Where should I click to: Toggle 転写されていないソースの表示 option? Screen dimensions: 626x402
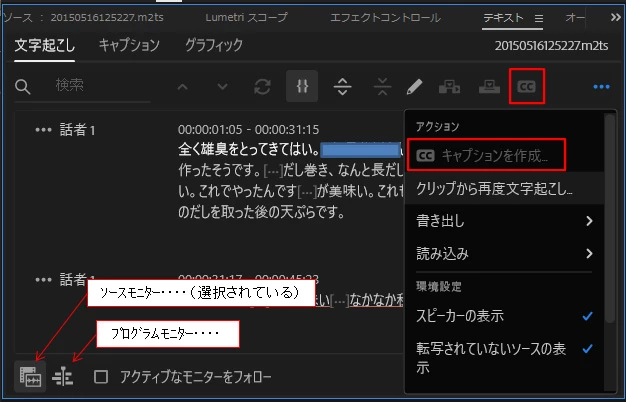(x=504, y=358)
